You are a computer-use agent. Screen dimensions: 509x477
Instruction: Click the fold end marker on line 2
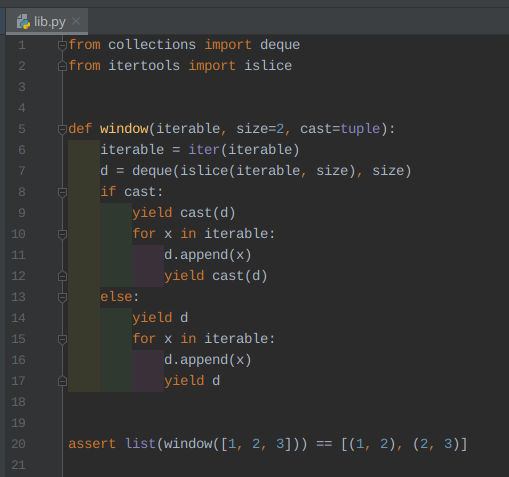coord(62,66)
